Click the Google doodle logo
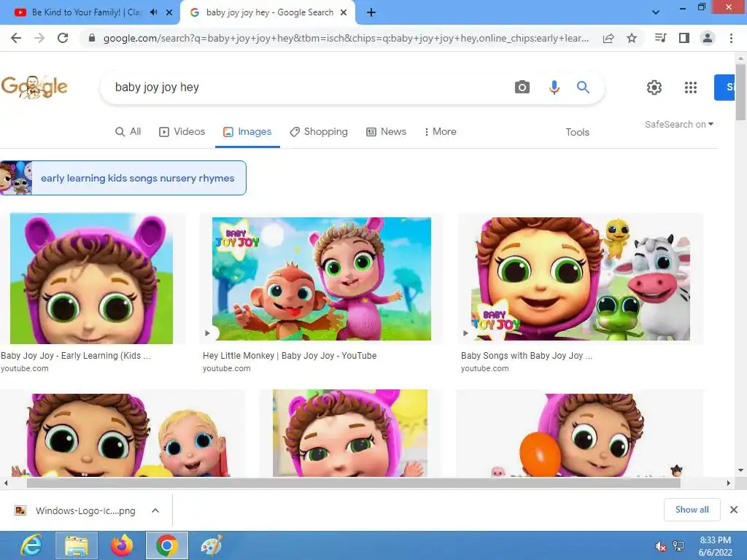Screen dimensions: 747x560 point(34,87)
